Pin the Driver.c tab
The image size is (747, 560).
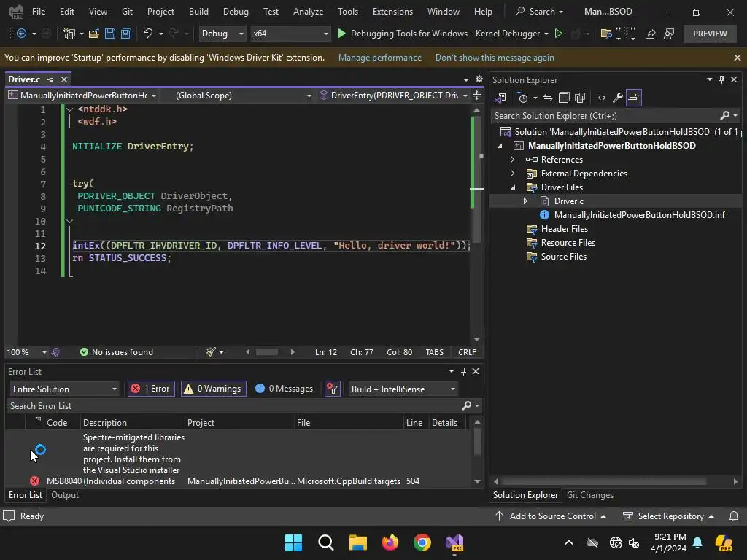(51, 79)
